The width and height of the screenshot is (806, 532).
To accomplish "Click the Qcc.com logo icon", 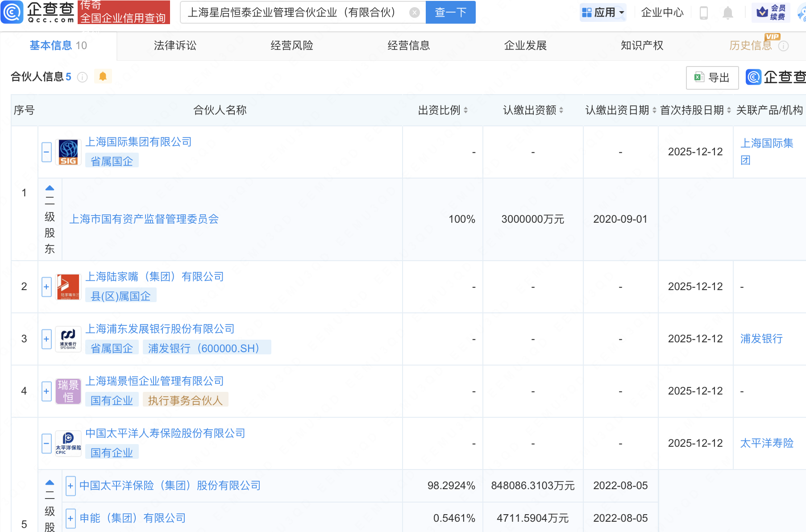I will coord(12,12).
